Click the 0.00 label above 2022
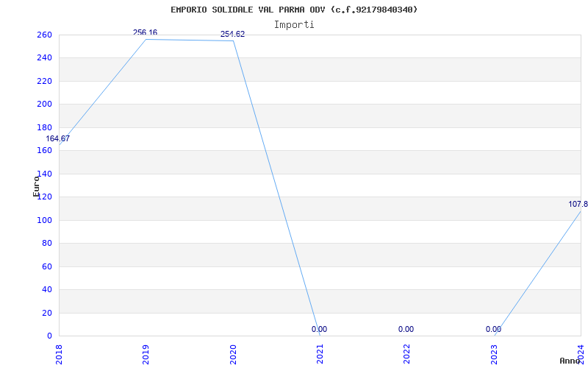This screenshot has width=588, height=368. (x=406, y=329)
